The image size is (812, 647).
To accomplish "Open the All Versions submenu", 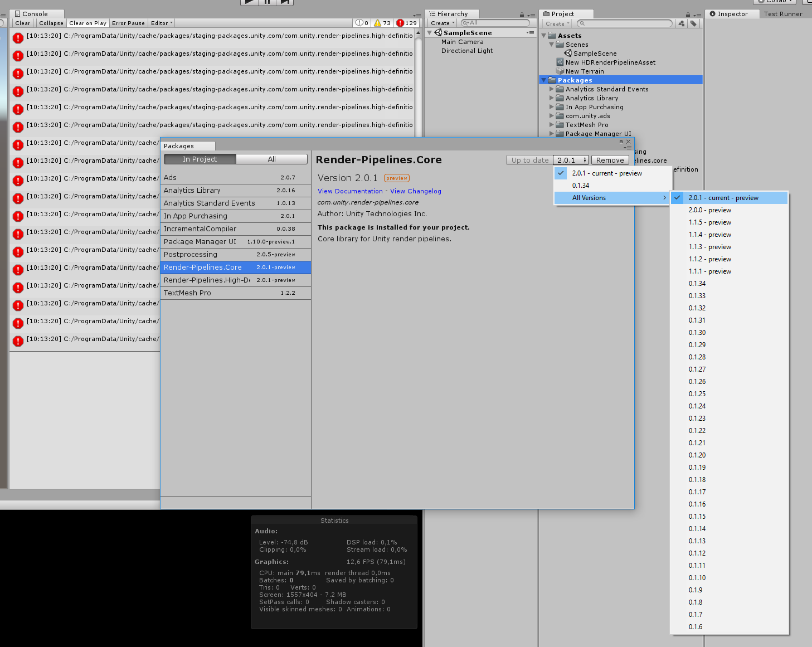I will click(613, 198).
